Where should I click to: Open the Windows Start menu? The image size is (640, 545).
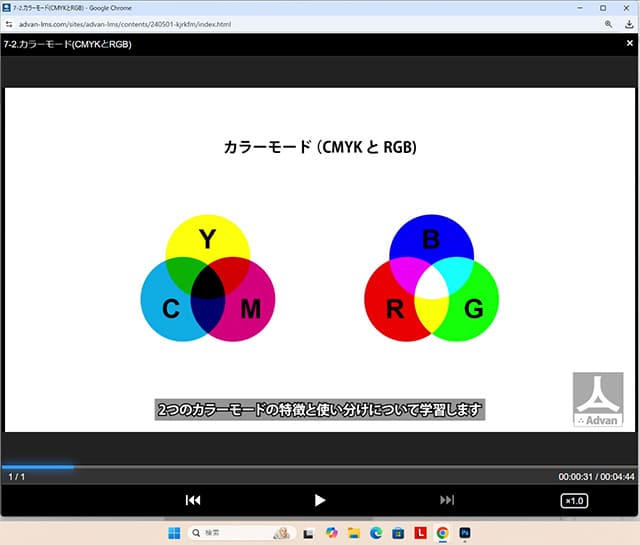point(174,533)
